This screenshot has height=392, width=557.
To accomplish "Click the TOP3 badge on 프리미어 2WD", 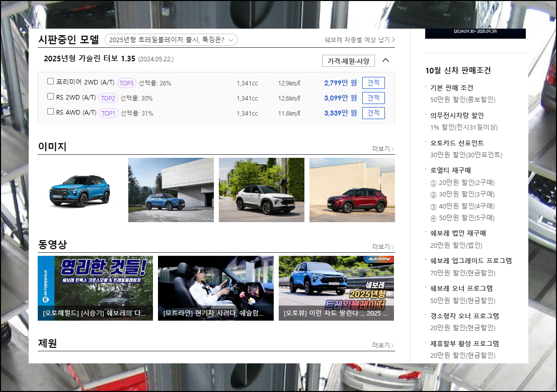I will [x=126, y=83].
